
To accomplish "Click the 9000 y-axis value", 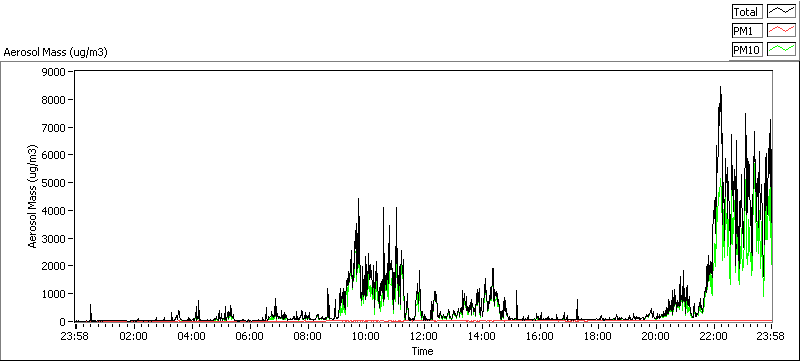I will tap(55, 71).
